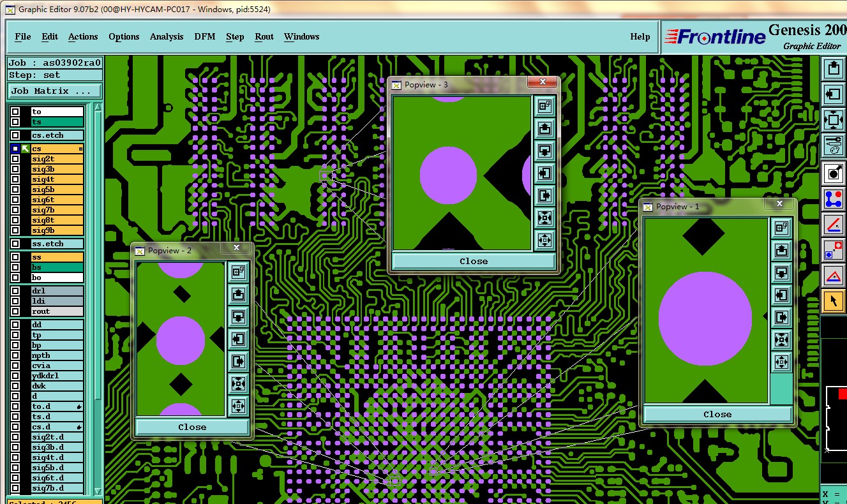The image size is (847, 504).
Task: Open the Rout menu
Action: tap(264, 36)
